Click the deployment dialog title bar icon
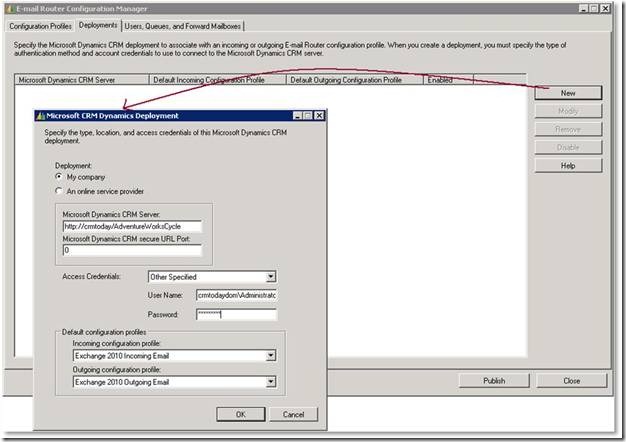Viewport: 626px width, 442px height. click(40, 116)
